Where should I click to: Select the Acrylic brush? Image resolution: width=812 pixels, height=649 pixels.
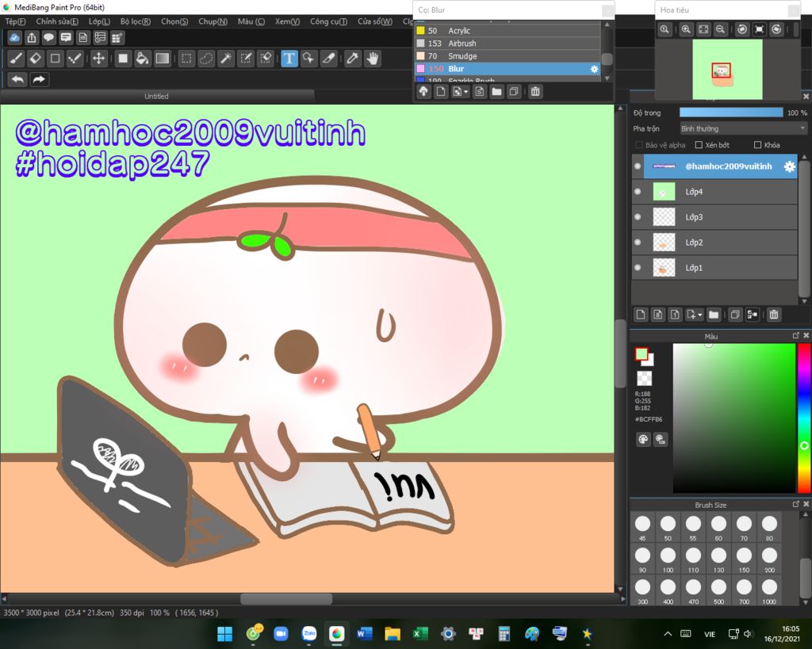pyautogui.click(x=507, y=31)
